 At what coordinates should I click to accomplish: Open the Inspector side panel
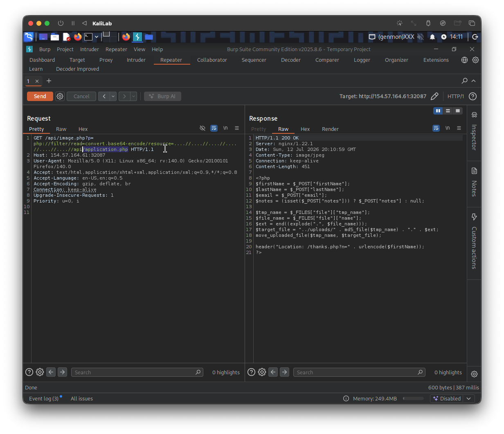coord(474,132)
